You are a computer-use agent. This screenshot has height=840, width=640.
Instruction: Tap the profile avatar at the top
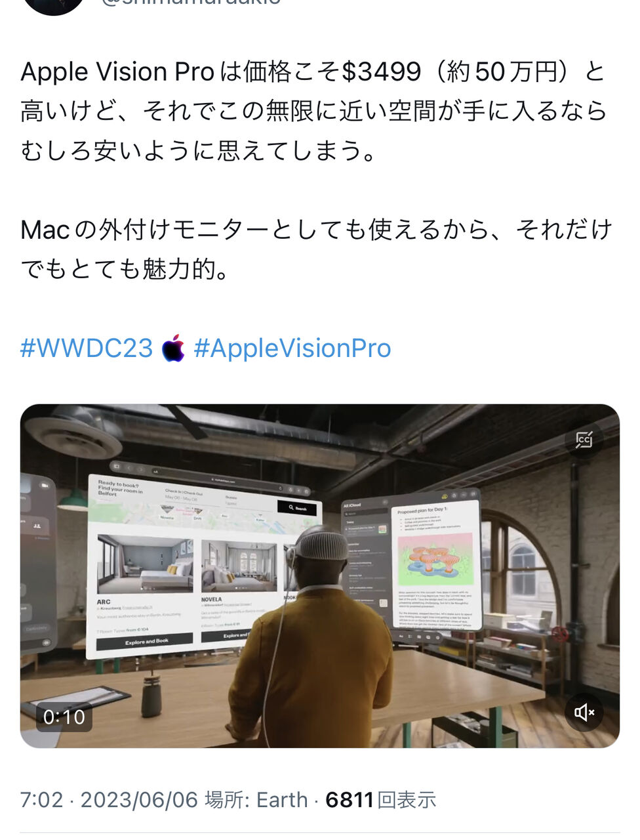tap(54, 7)
